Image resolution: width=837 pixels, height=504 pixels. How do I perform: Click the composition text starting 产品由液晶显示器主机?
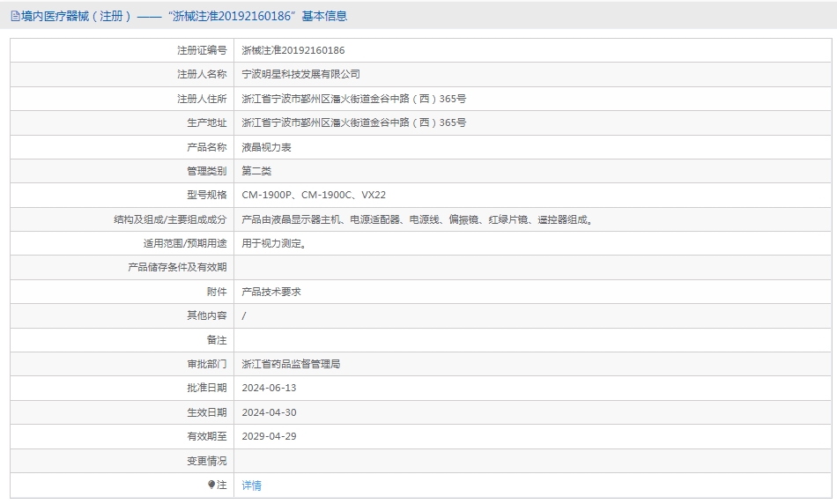[418, 219]
